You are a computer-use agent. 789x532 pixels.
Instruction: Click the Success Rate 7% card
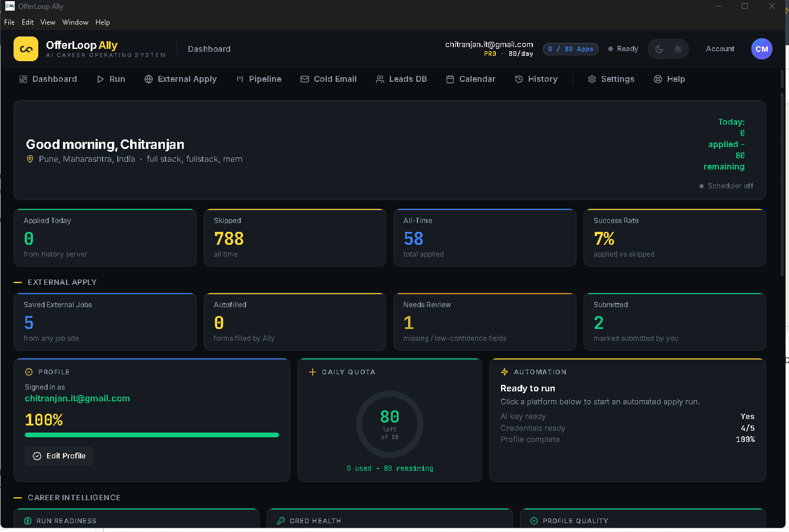[x=675, y=238]
